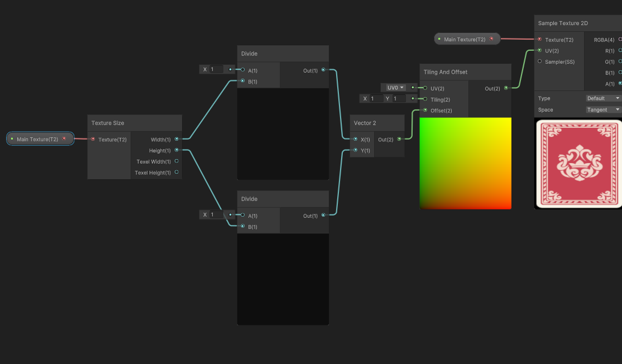Select the Texture Size node header

coord(135,123)
